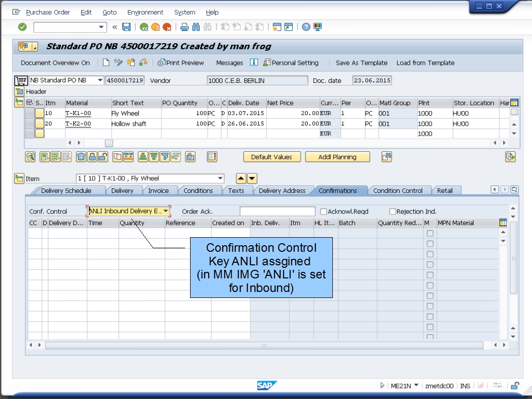Viewport: 532px width, 399px height.
Task: Tick the Rejection Ind. checkbox
Action: [x=393, y=212]
